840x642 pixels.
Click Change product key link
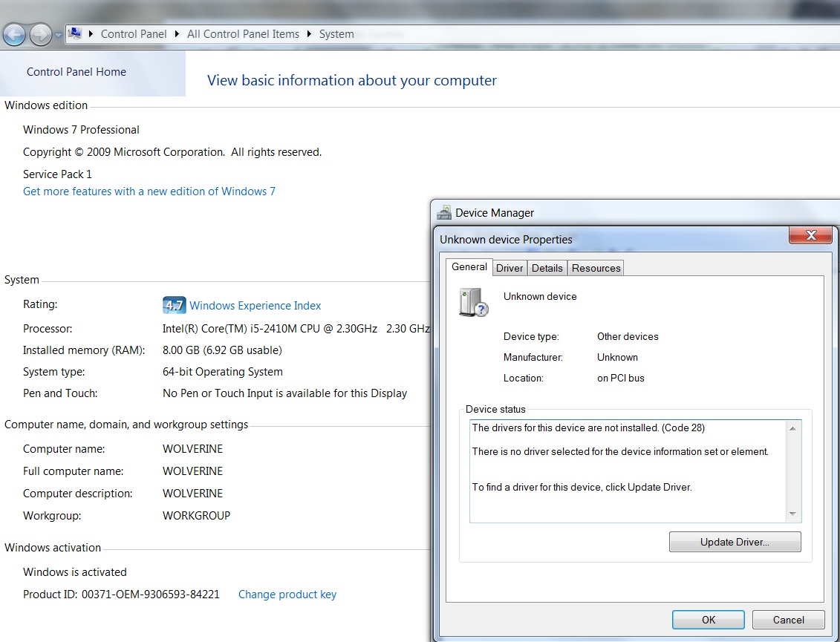click(x=287, y=594)
